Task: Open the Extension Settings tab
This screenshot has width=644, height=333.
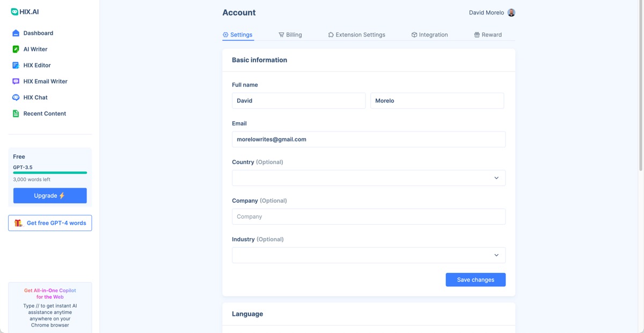Action: click(356, 35)
